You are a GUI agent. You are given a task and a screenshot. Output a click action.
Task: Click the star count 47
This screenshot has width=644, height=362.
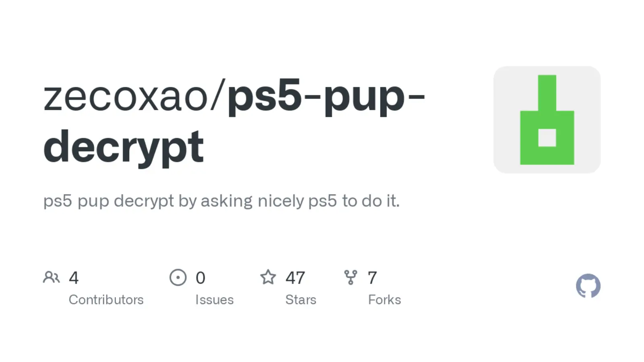295,278
